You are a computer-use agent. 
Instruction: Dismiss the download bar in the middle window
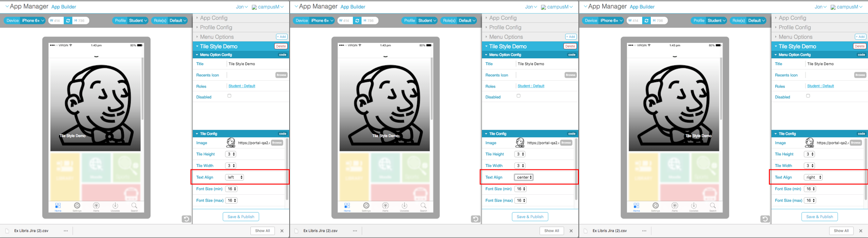571,231
